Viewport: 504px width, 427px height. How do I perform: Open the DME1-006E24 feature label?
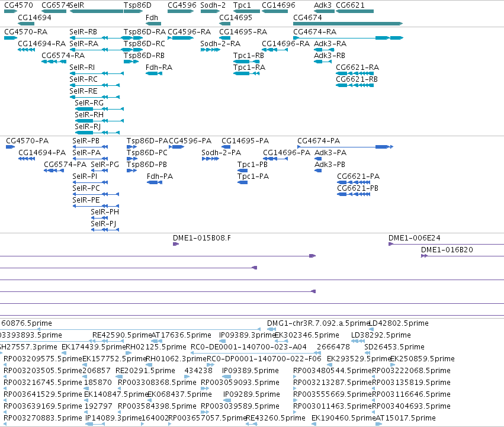tap(415, 238)
